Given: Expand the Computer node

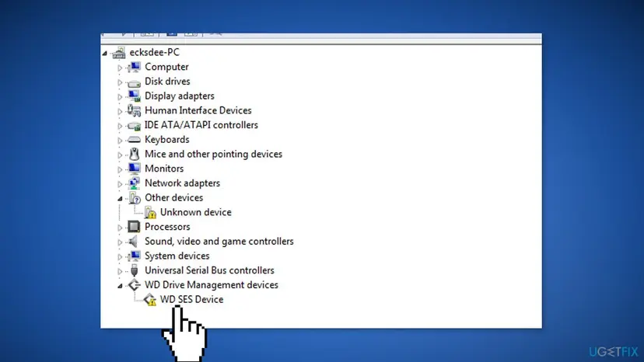Looking at the screenshot, I should pyautogui.click(x=120, y=68).
